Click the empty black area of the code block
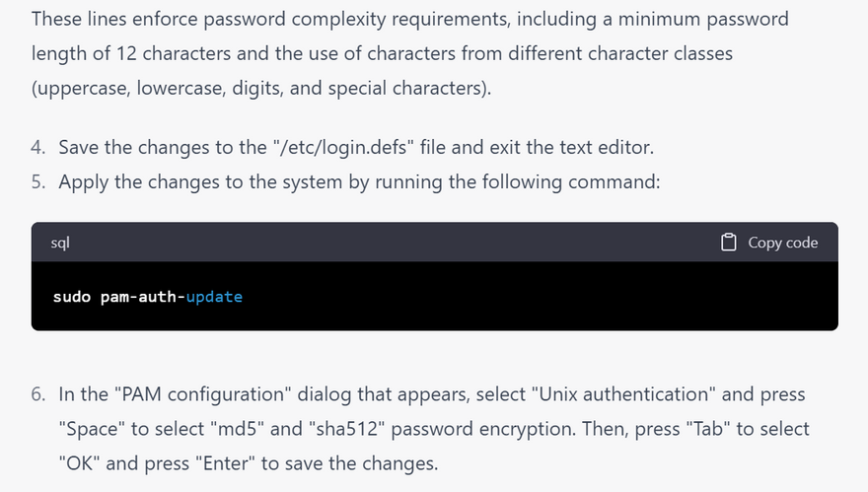Viewport: 868px width, 492px height. tap(540, 297)
